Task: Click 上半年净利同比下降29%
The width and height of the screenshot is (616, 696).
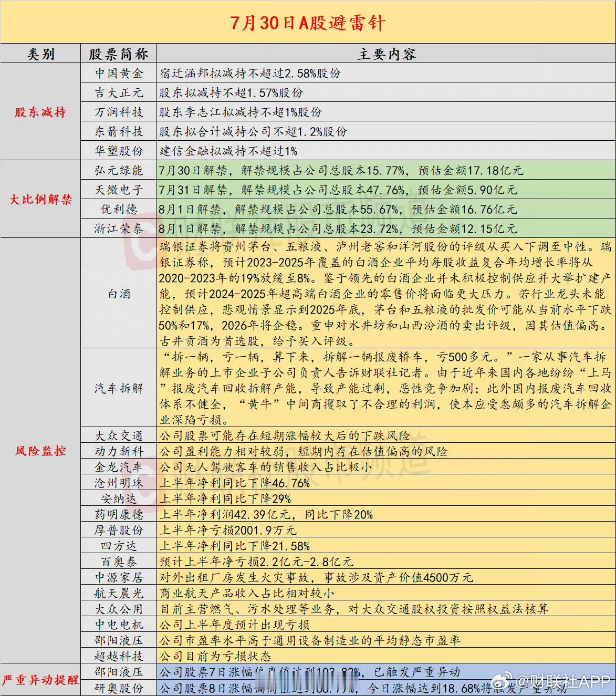Action: [x=225, y=498]
